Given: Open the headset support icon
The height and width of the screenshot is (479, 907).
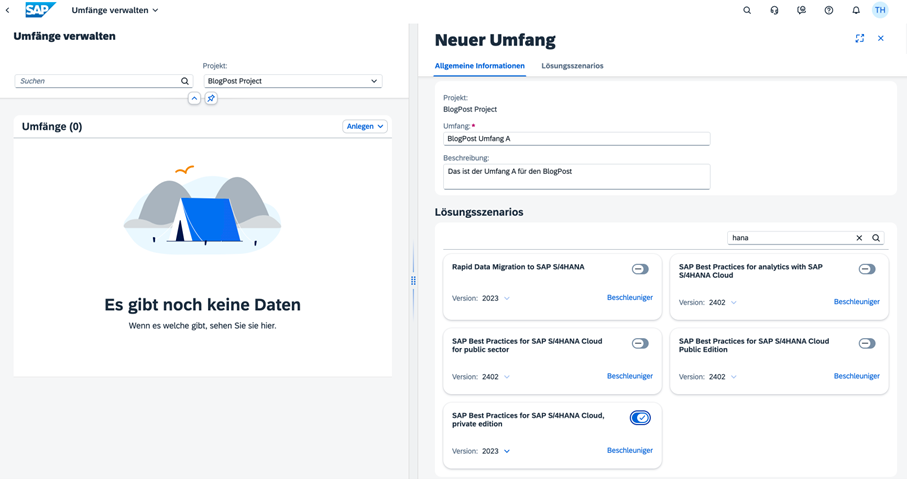Looking at the screenshot, I should (774, 10).
